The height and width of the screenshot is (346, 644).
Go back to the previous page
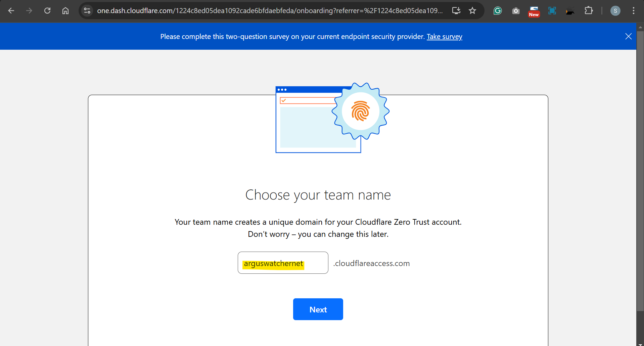point(11,11)
